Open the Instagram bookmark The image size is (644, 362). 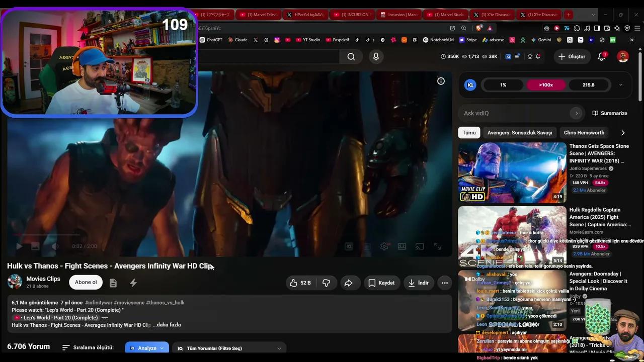click(x=277, y=40)
